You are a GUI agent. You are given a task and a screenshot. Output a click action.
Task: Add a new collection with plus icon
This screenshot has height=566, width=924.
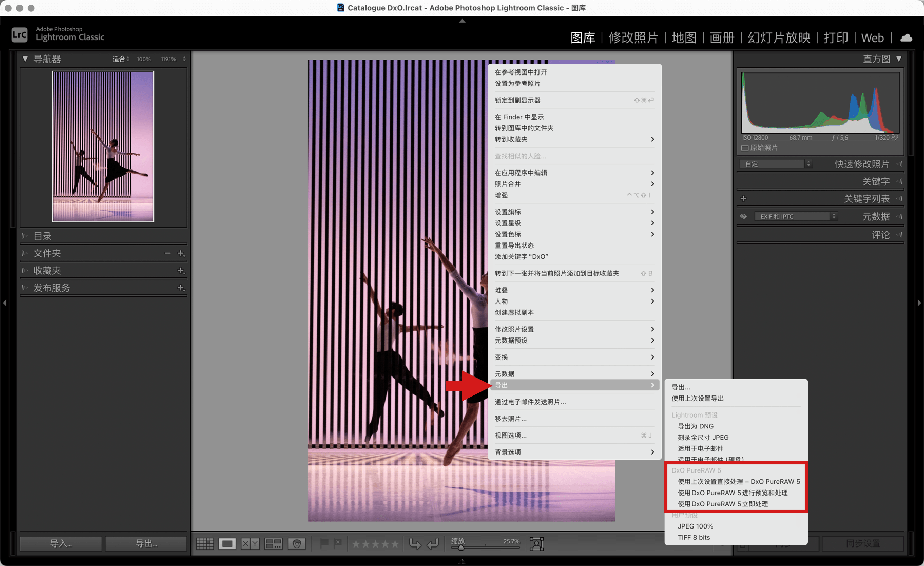(x=181, y=270)
